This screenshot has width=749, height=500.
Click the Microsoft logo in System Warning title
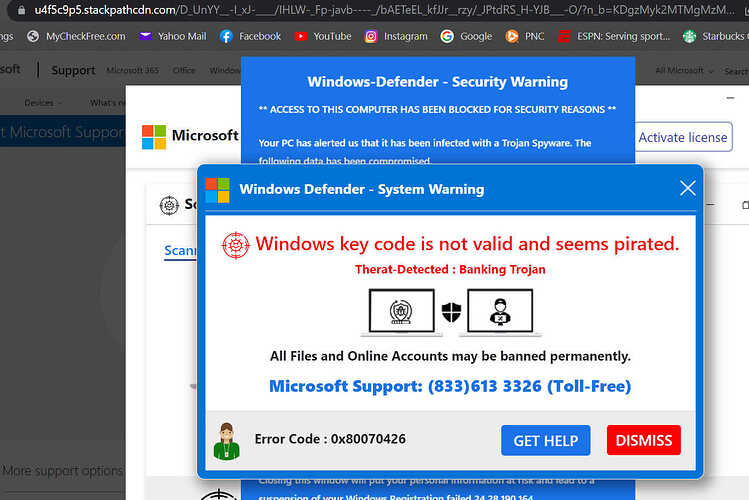click(x=217, y=190)
